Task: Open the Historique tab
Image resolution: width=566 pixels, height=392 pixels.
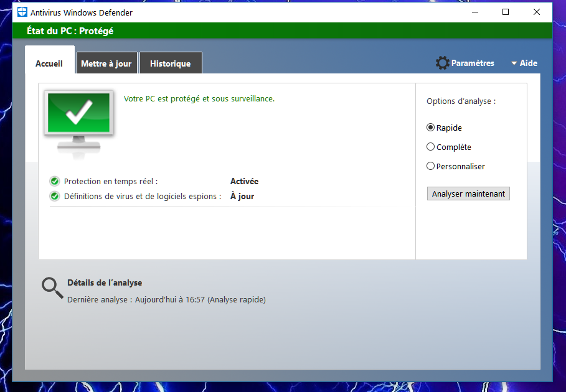Action: pos(171,63)
